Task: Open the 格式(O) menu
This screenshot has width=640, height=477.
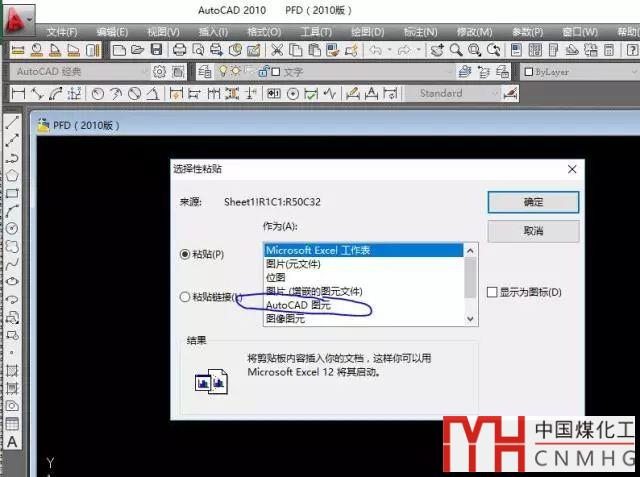Action: (264, 32)
